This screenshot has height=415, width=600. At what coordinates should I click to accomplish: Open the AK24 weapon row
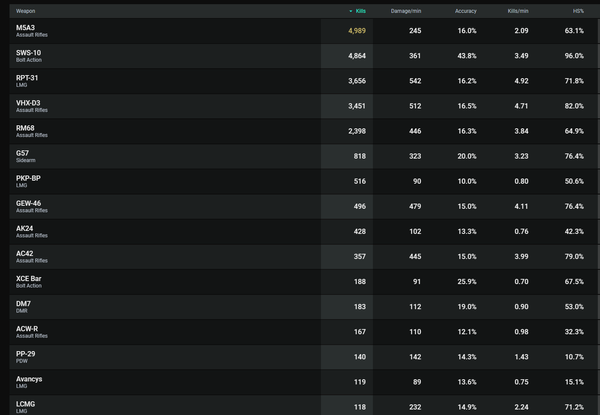coord(304,231)
